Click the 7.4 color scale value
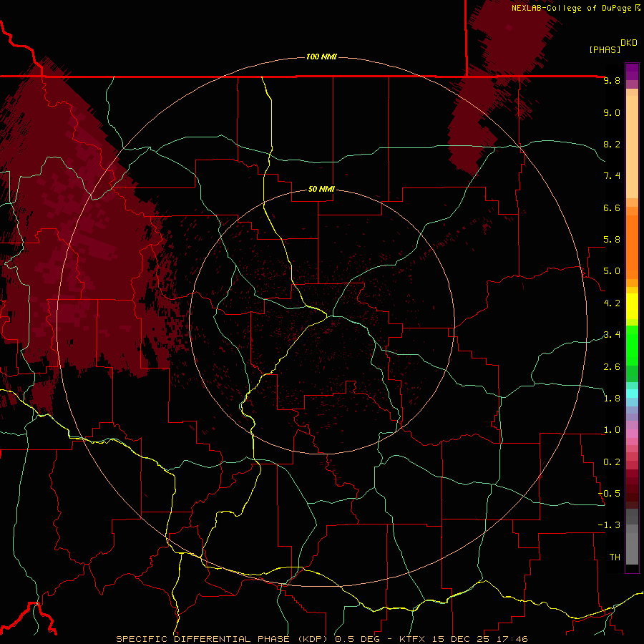The width and height of the screenshot is (644, 644). pos(612,176)
